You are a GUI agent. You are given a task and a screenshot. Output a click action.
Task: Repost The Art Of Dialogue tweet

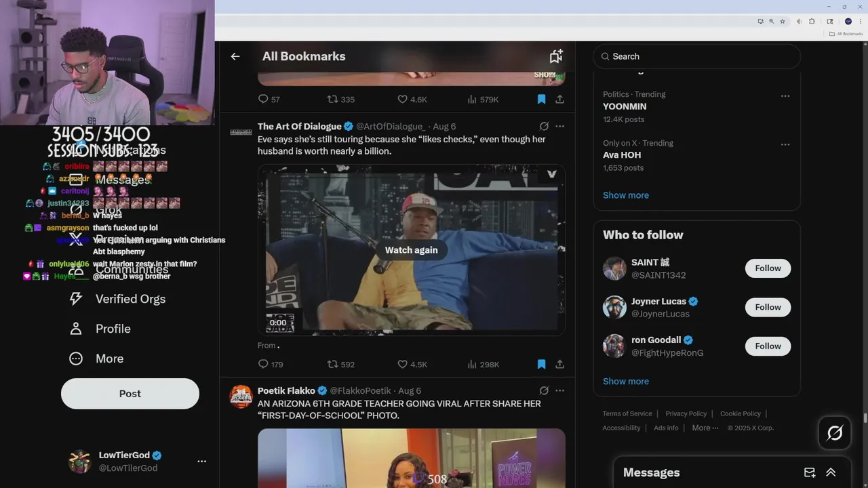[341, 364]
